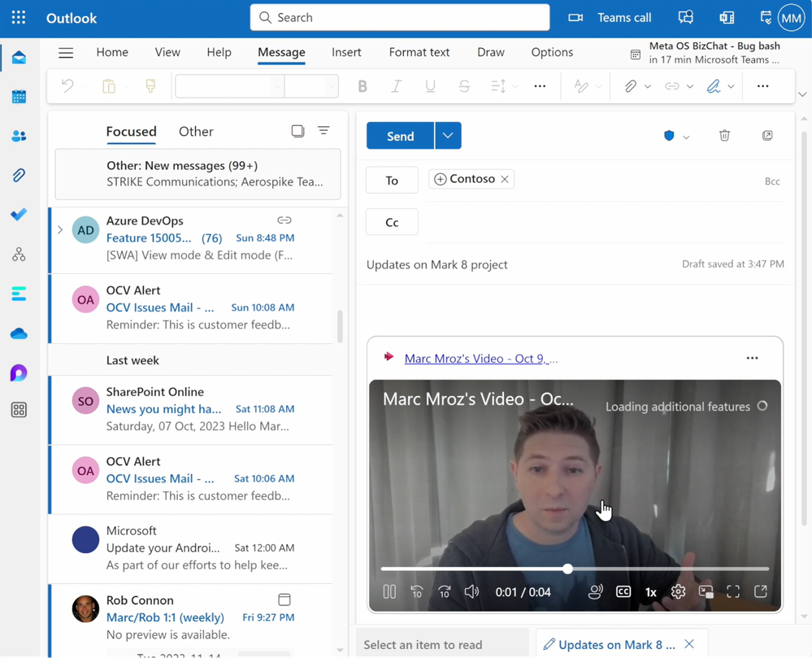This screenshot has width=812, height=658.
Task: Open the Org Explorer icon
Action: [x=20, y=254]
